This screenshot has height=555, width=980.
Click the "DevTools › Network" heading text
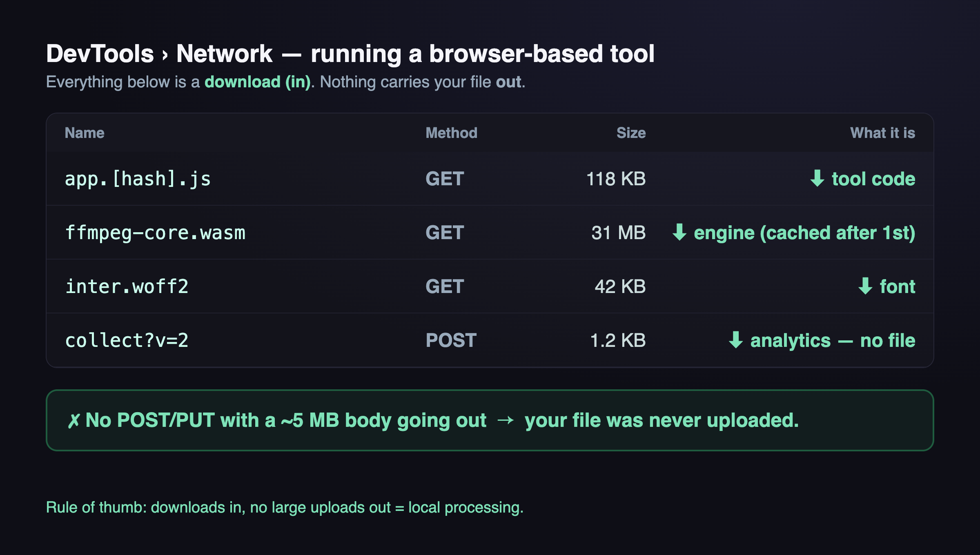[159, 53]
